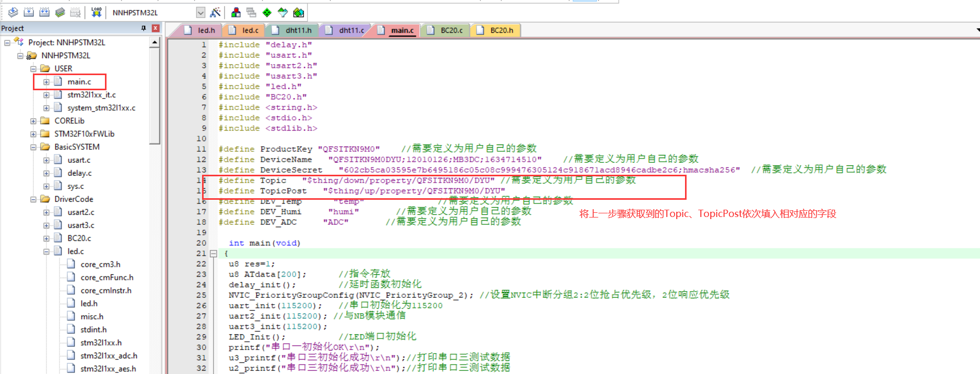Place cursor on the TopicPost define line
This screenshot has width=980, height=374.
361,191
